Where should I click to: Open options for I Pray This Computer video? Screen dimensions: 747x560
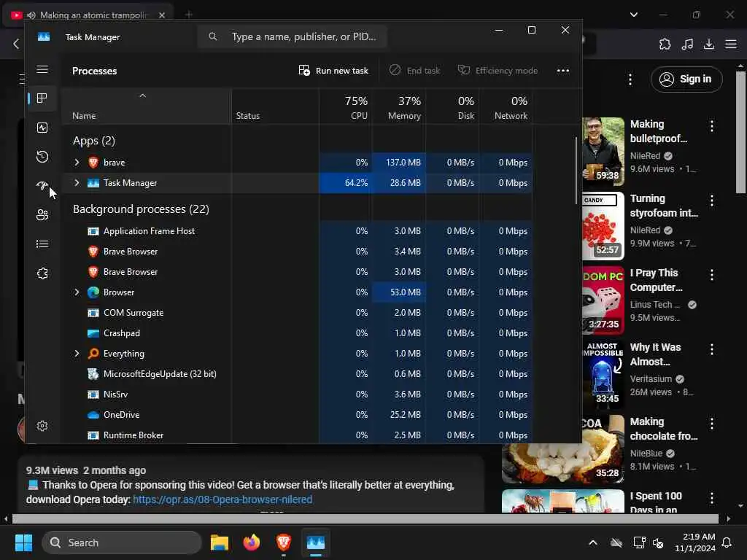[712, 275]
